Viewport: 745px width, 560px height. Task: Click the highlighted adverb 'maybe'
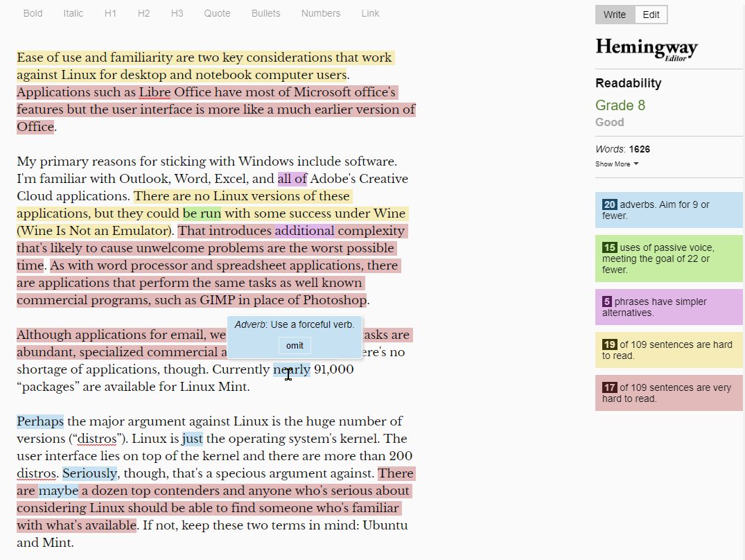(58, 491)
